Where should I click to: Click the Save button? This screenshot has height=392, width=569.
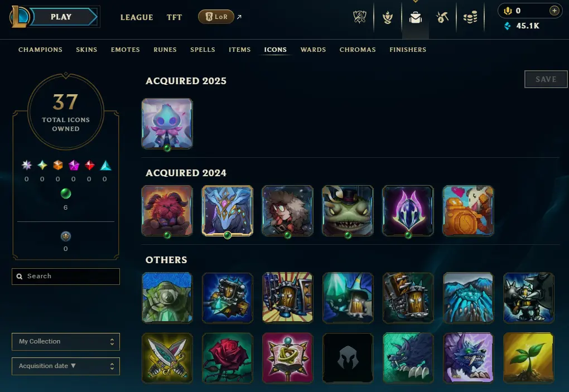546,79
